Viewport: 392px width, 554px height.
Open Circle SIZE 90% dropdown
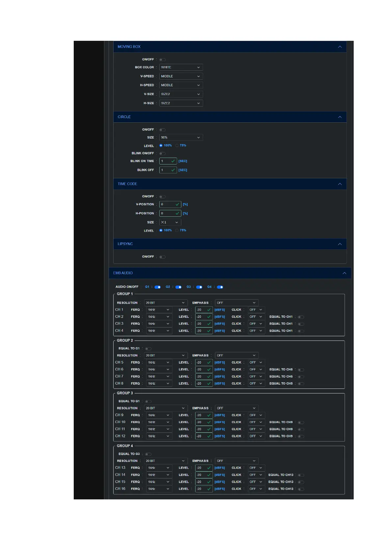(181, 138)
